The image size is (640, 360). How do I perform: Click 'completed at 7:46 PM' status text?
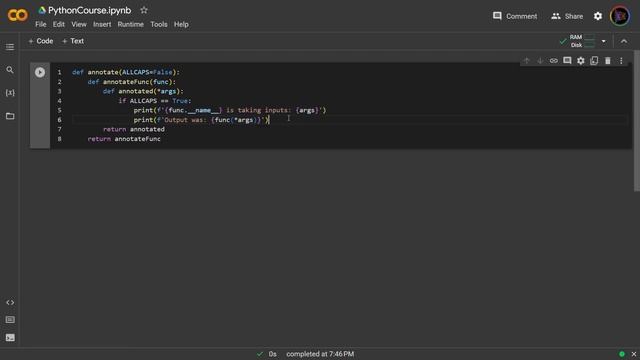pos(320,354)
